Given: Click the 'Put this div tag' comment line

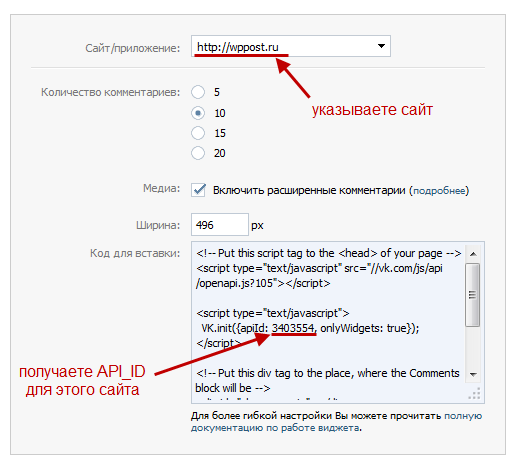Looking at the screenshot, I should tap(327, 380).
